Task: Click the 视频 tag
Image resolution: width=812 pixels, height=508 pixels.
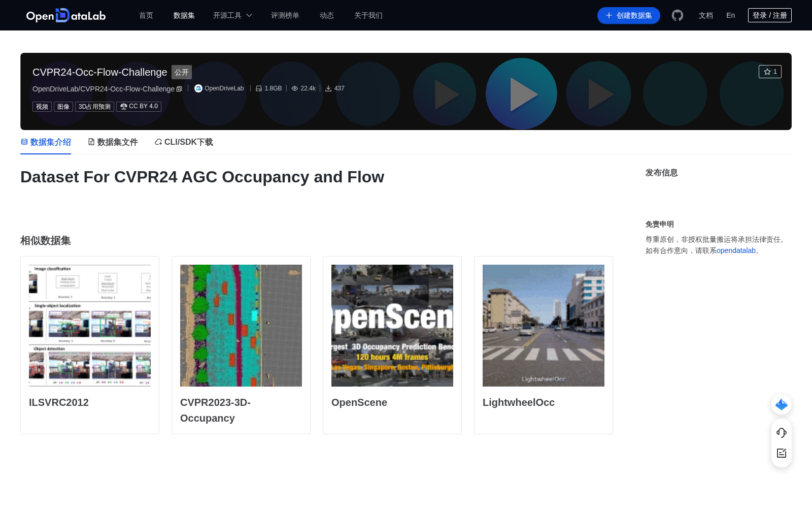Action: [x=42, y=107]
